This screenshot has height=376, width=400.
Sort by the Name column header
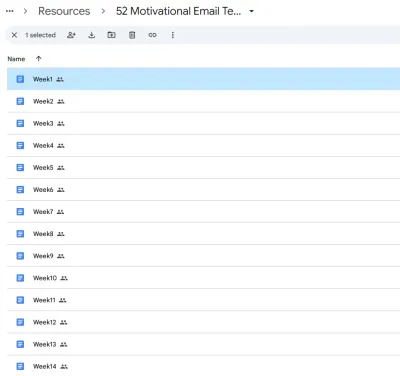click(16, 59)
